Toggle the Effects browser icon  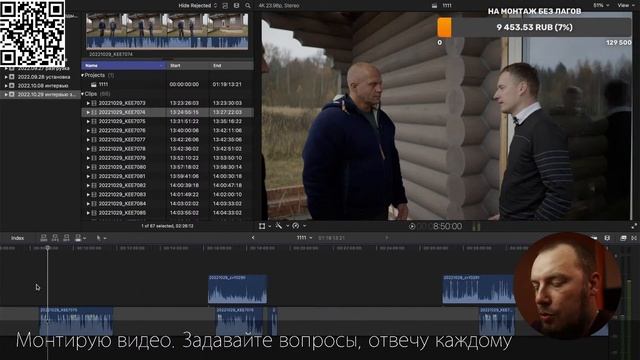coord(623,238)
